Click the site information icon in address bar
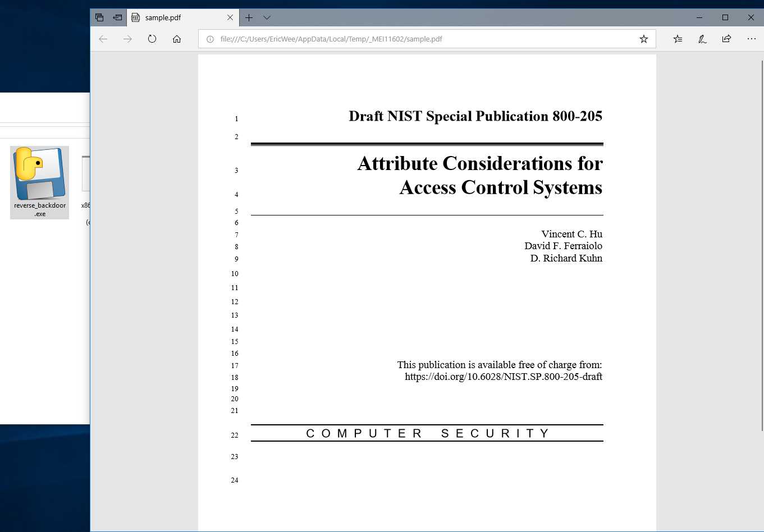 pyautogui.click(x=210, y=39)
